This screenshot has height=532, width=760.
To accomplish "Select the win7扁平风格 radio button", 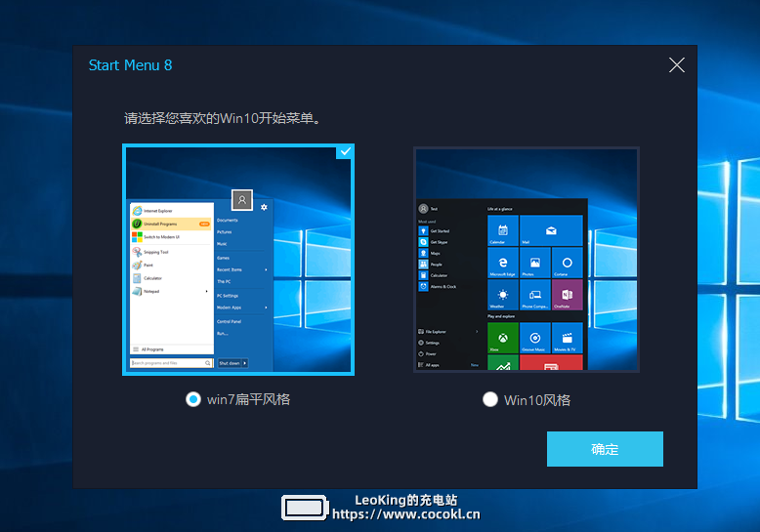I will pyautogui.click(x=193, y=399).
